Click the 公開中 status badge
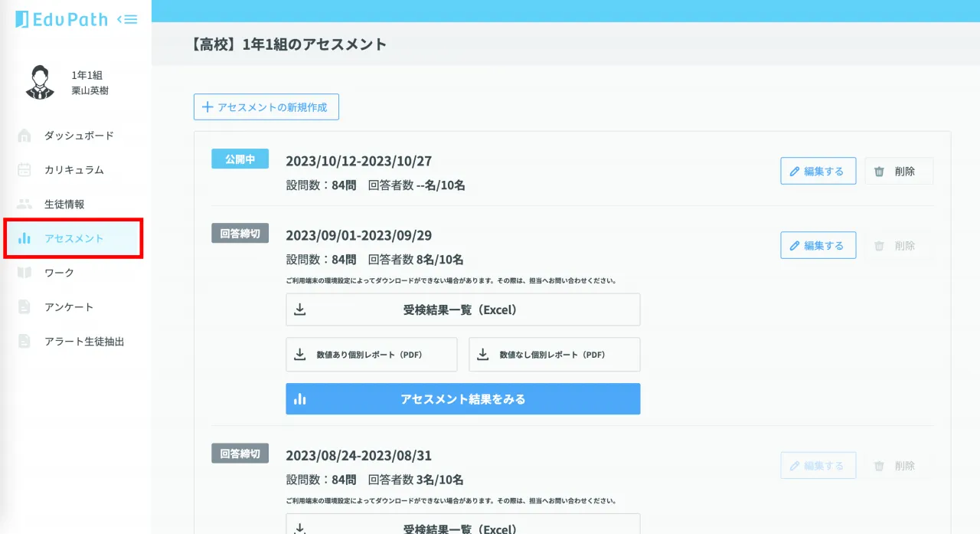The image size is (980, 534). (x=240, y=159)
